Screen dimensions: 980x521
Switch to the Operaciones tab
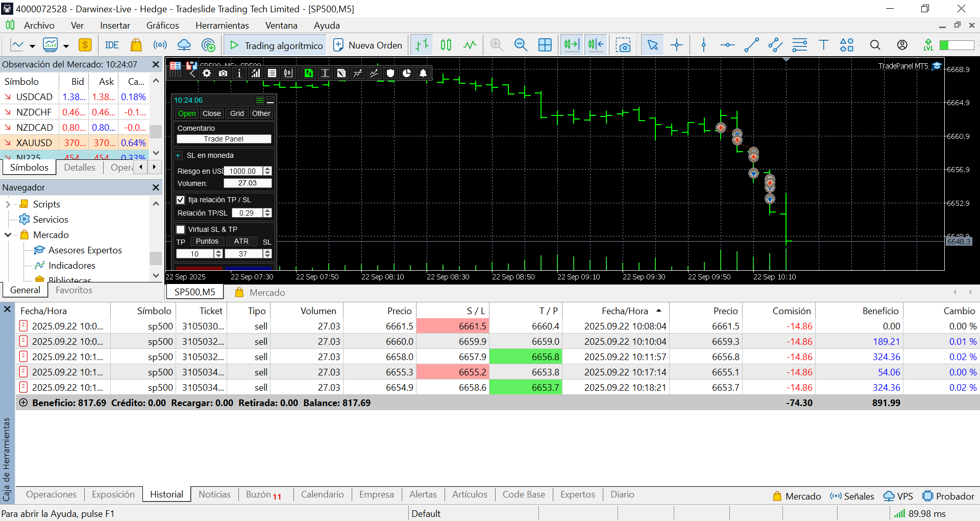click(x=51, y=494)
